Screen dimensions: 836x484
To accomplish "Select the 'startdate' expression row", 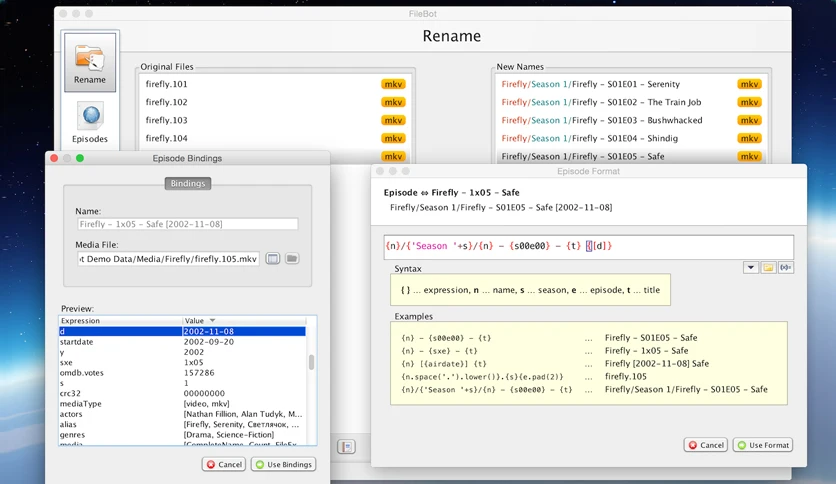I will click(182, 342).
